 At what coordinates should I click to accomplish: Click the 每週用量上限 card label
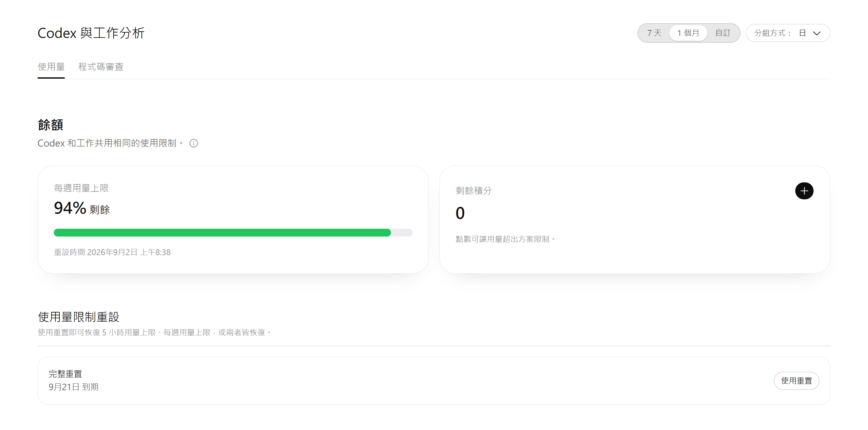[x=81, y=188]
